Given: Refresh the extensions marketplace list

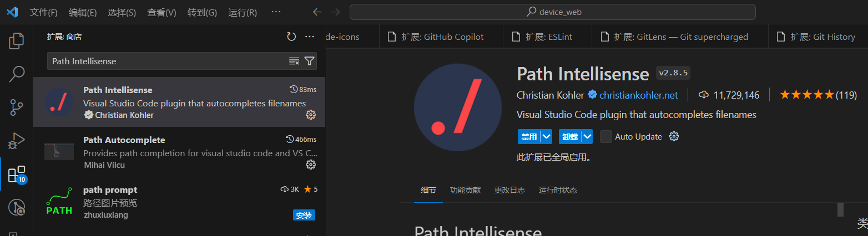Looking at the screenshot, I should 291,37.
